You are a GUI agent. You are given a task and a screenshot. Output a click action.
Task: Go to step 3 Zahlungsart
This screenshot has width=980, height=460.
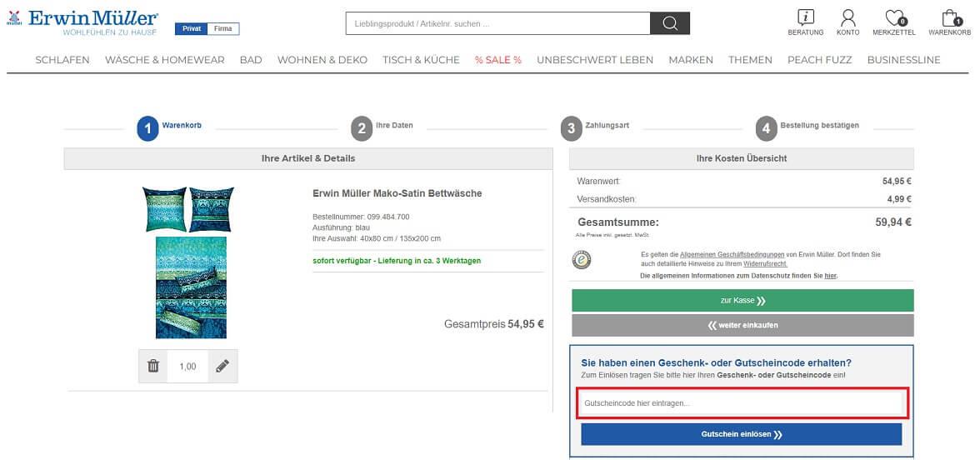(x=595, y=128)
